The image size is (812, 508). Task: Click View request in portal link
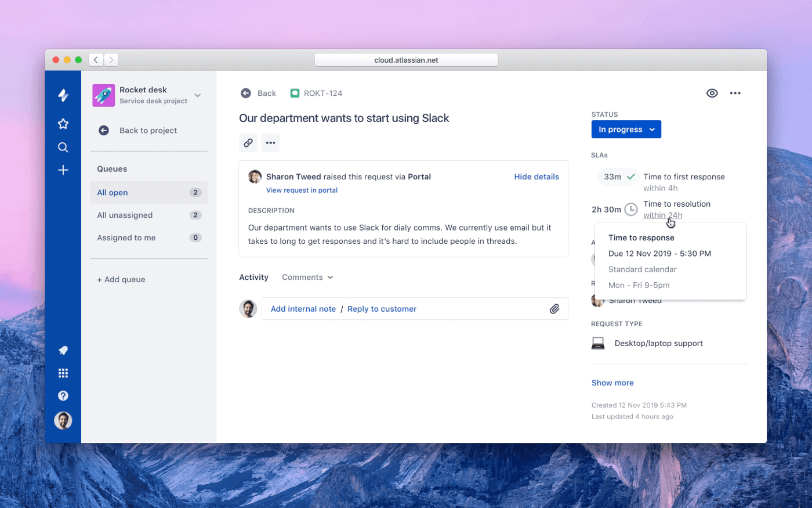point(302,190)
